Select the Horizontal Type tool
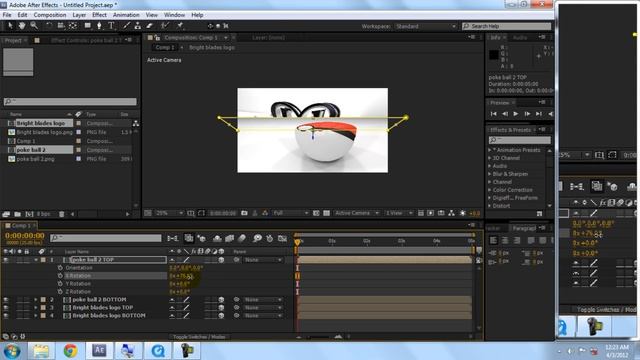 (x=111, y=26)
